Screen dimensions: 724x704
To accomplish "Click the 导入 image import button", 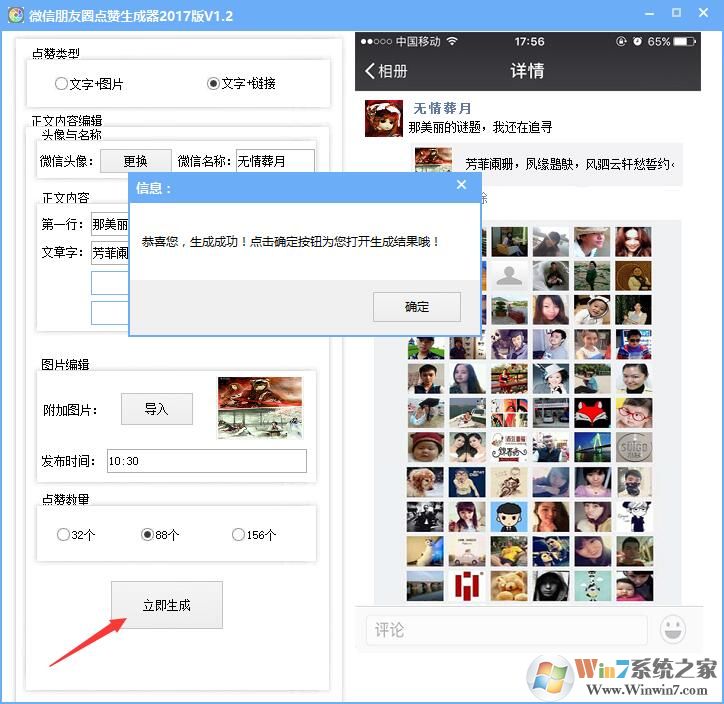I will [x=157, y=409].
